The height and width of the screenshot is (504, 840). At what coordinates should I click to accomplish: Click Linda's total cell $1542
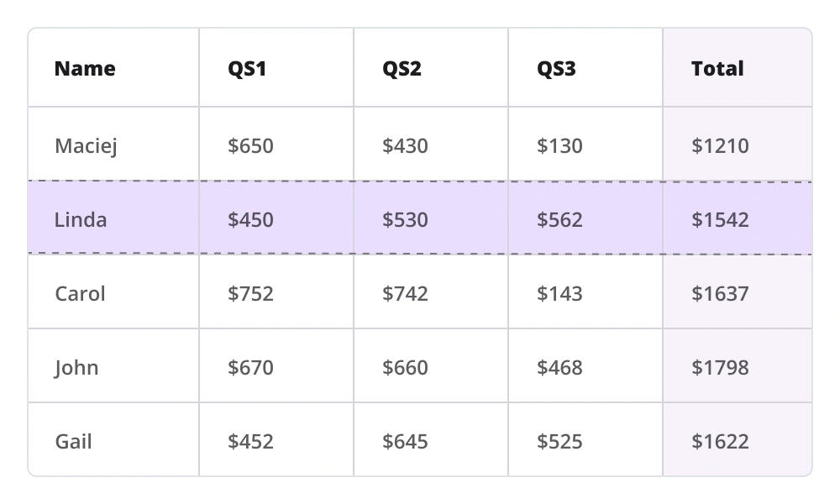pos(720,220)
